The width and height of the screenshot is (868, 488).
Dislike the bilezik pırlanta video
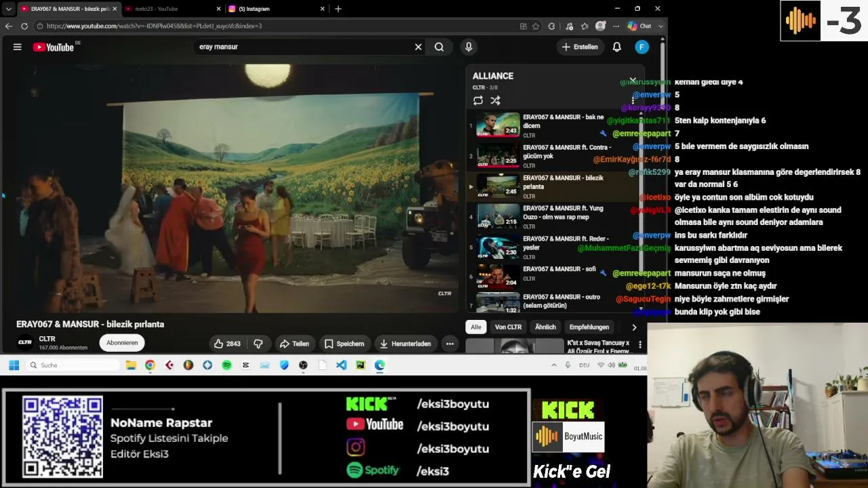[x=258, y=344]
